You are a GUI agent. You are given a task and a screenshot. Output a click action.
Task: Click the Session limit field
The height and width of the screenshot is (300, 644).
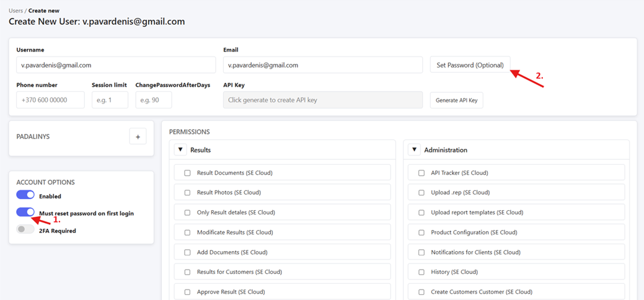coord(110,100)
